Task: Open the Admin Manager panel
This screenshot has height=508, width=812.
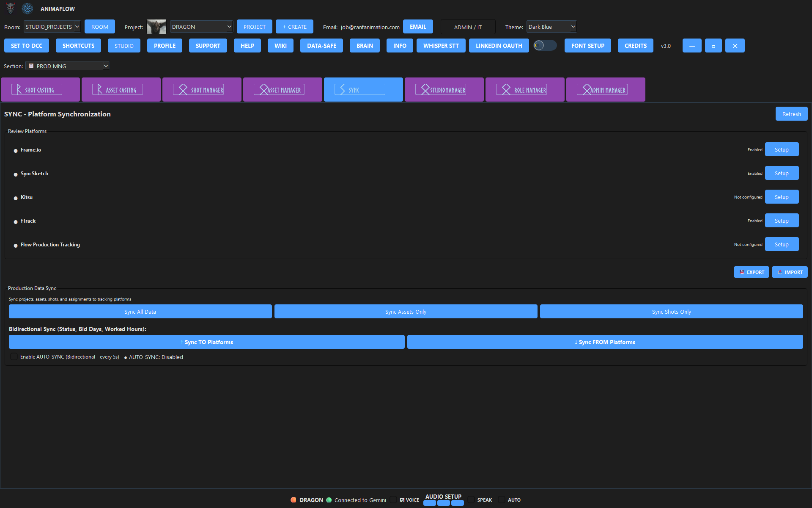Action: (606, 89)
